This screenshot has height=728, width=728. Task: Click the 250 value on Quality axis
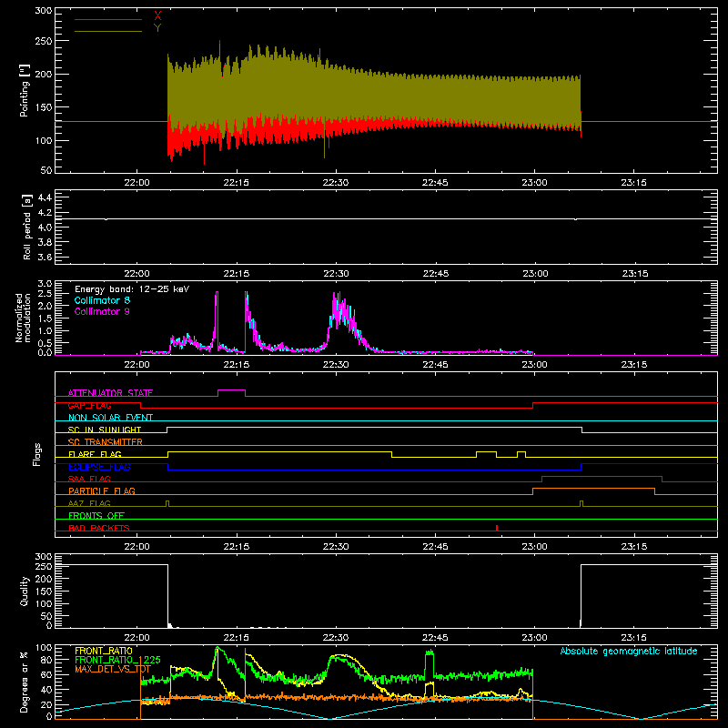[x=44, y=567]
